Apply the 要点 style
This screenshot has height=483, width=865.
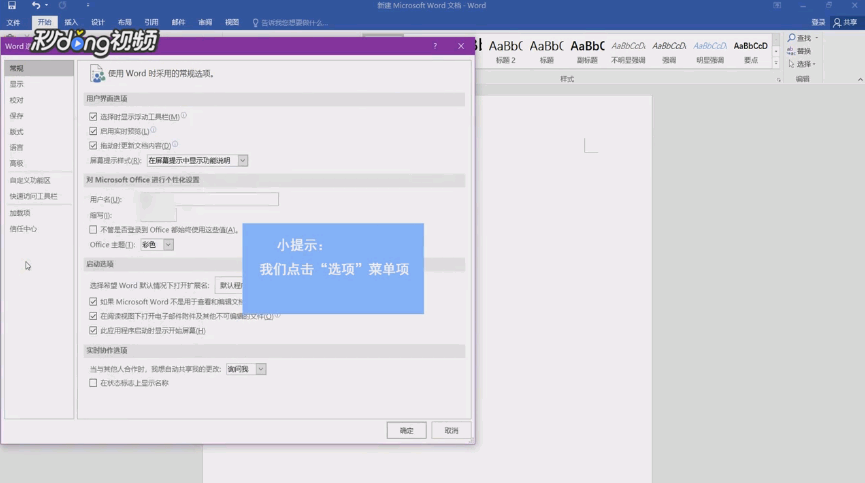pyautogui.click(x=750, y=52)
